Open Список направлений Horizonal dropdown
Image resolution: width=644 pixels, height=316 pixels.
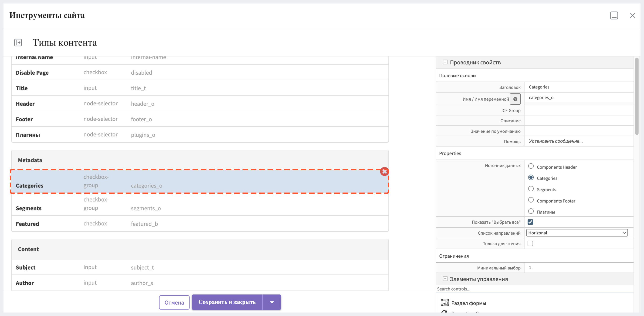(577, 233)
